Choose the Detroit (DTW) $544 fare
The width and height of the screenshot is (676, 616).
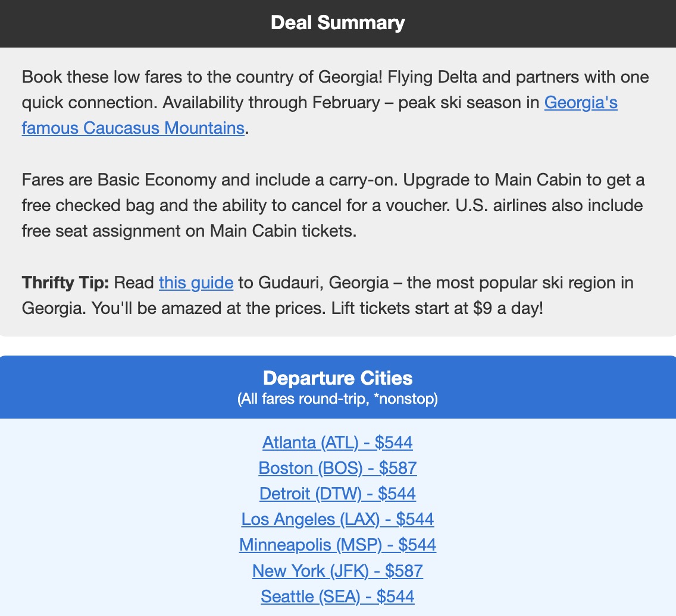click(x=337, y=494)
